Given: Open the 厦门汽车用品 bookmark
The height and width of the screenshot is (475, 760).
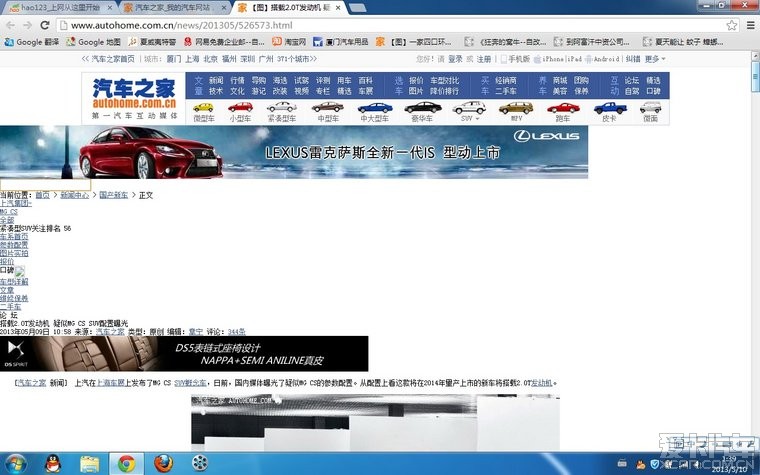Looking at the screenshot, I should (340, 42).
